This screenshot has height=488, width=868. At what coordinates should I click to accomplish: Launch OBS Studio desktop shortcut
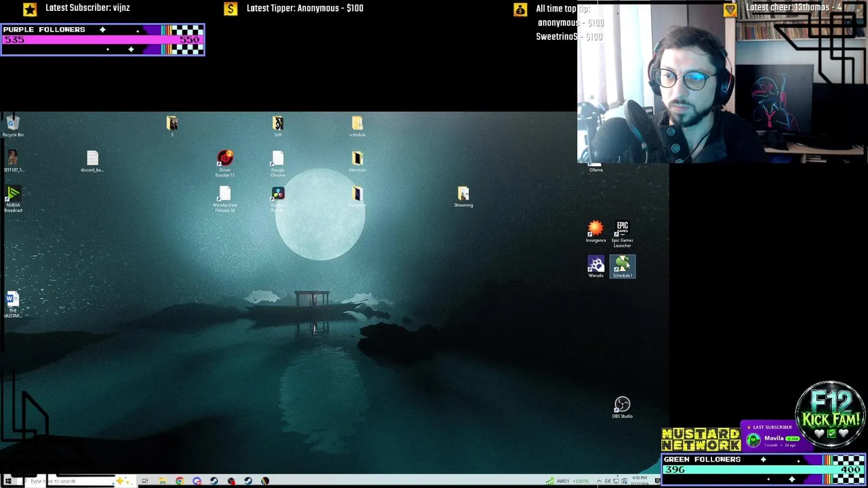point(622,407)
